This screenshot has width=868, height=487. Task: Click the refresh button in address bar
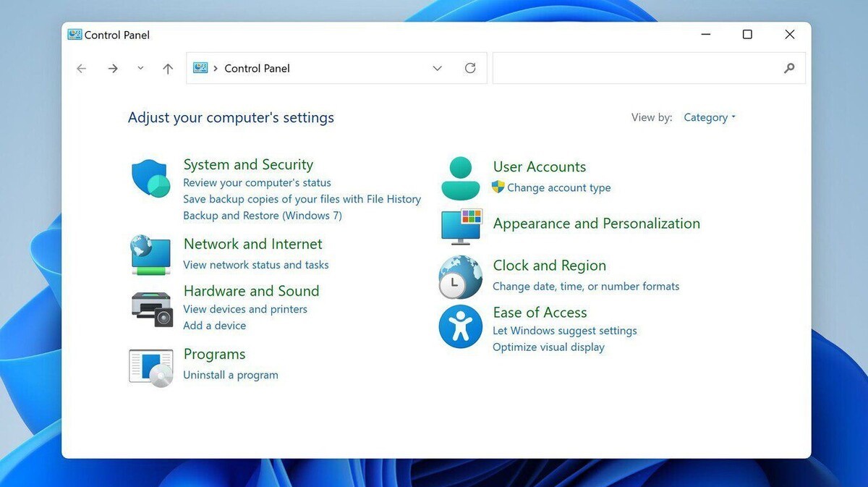click(470, 68)
